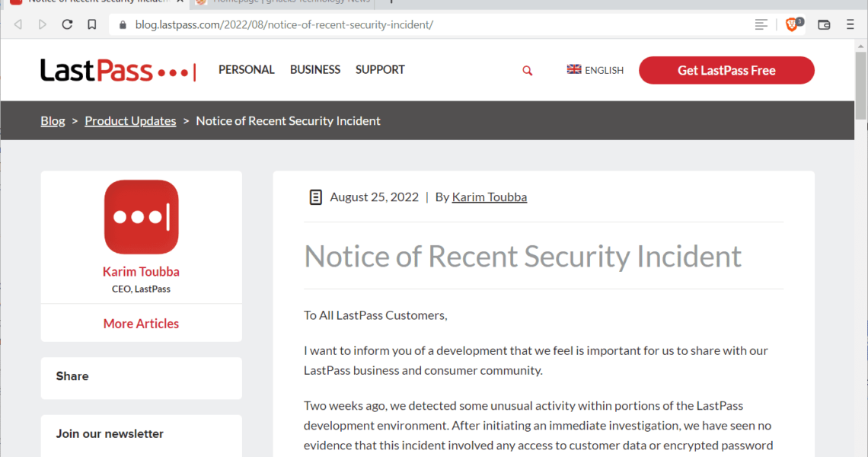The height and width of the screenshot is (457, 868).
Task: Open the Business navigation menu
Action: coord(314,70)
